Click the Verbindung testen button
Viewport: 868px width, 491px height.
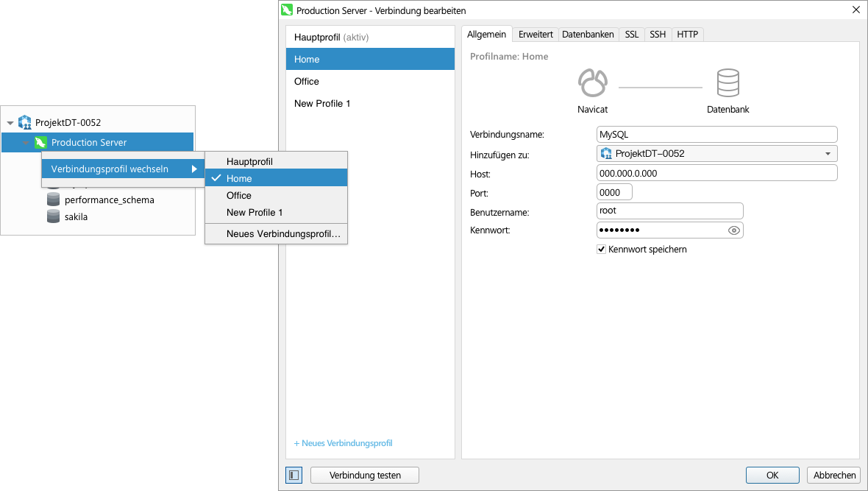(x=365, y=475)
